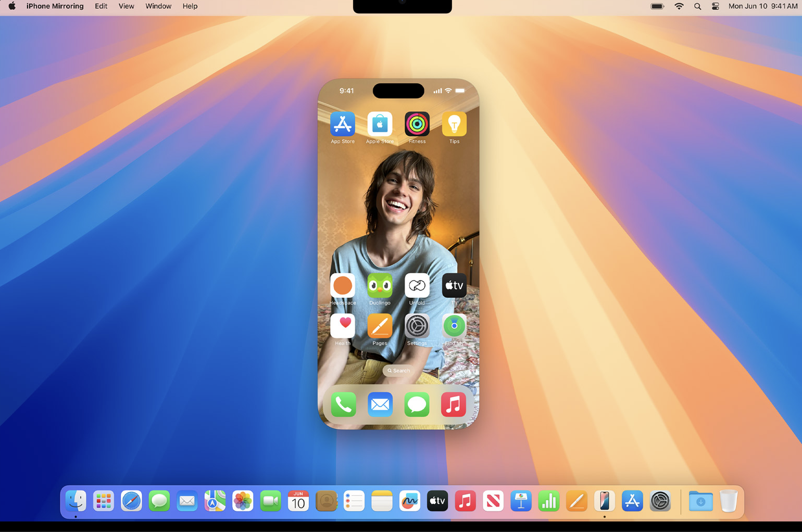Open Messages in the iPhone dock
802x532 pixels.
[417, 404]
